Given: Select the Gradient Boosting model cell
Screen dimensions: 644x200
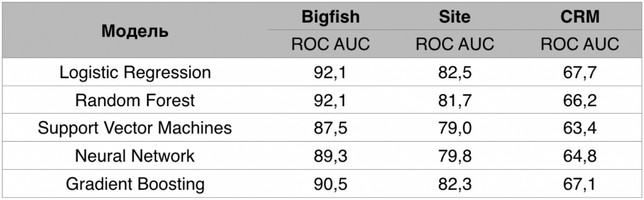Looking at the screenshot, I should (135, 184).
